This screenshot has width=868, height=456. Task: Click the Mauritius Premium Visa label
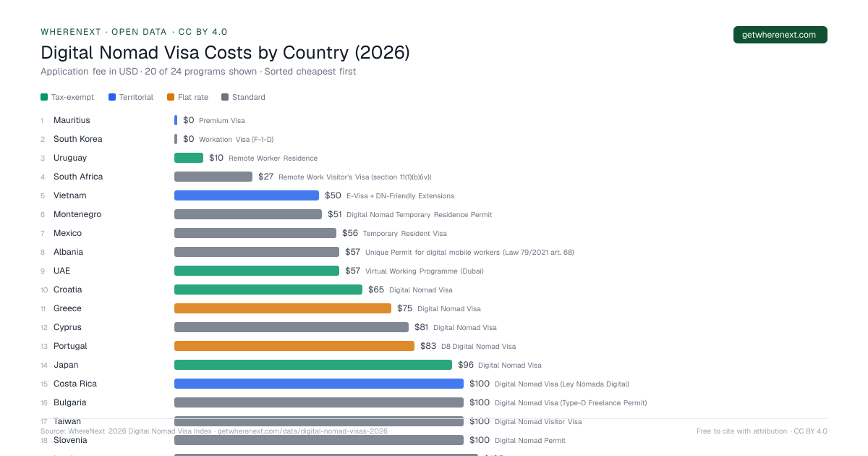222,120
